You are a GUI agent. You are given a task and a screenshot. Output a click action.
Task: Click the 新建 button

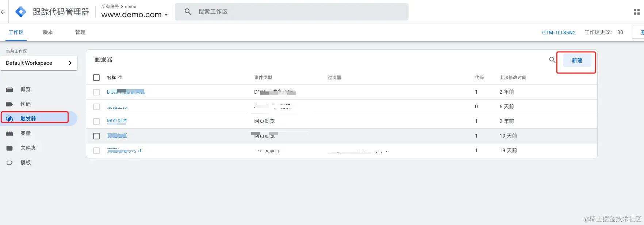577,60
